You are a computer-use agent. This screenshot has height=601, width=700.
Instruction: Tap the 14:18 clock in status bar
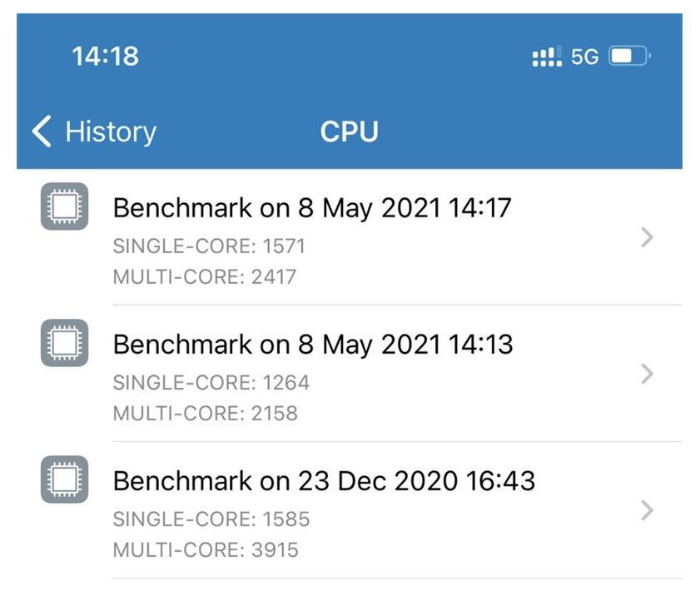106,57
